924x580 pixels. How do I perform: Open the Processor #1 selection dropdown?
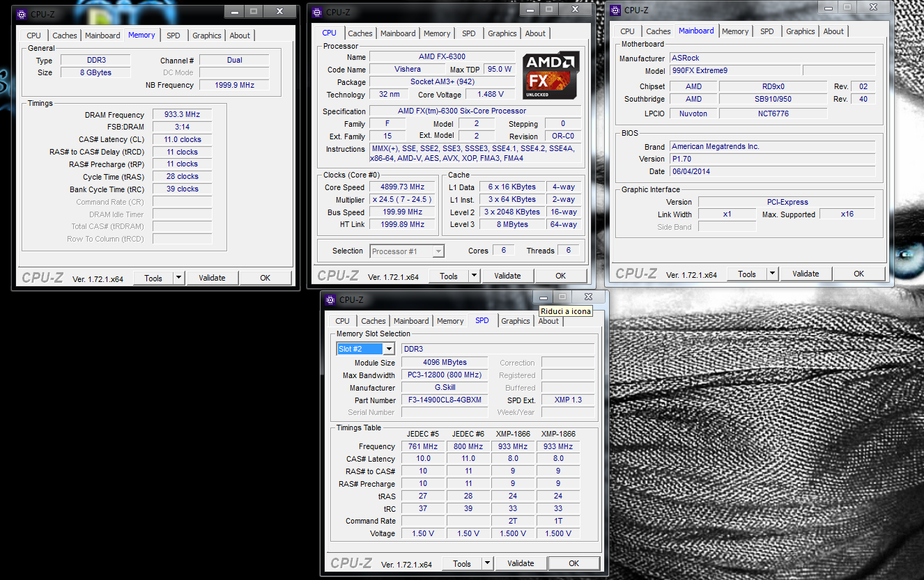pos(438,251)
